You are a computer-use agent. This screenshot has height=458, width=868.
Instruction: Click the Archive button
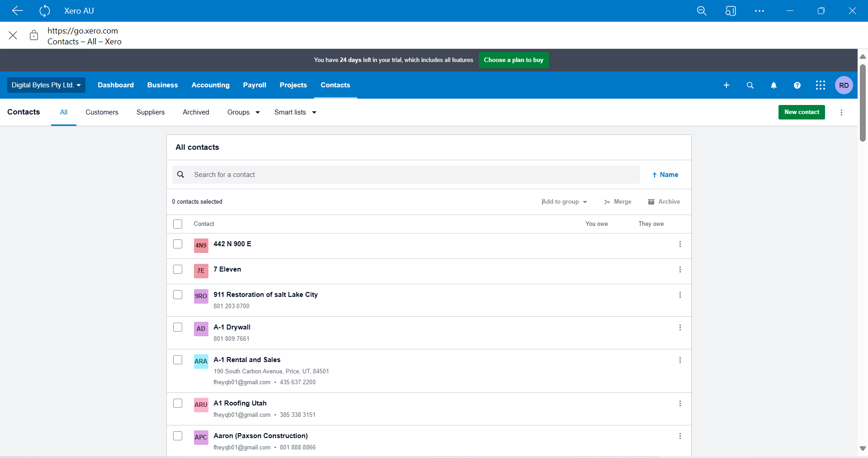coord(664,202)
